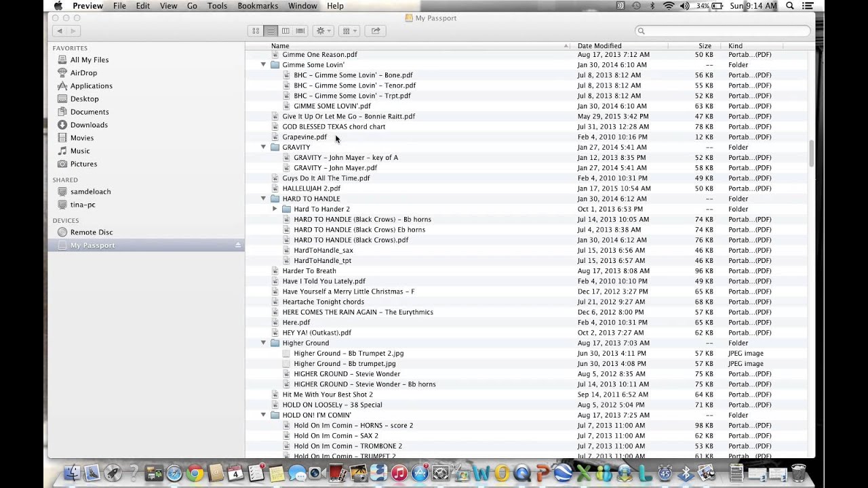Open Google Chrome from the Dock

[x=195, y=473]
